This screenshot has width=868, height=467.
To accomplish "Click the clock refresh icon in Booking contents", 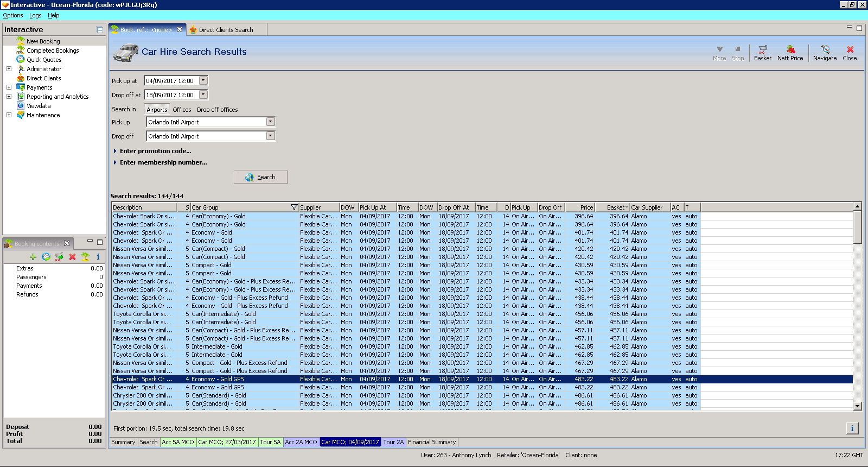I will coord(46,257).
